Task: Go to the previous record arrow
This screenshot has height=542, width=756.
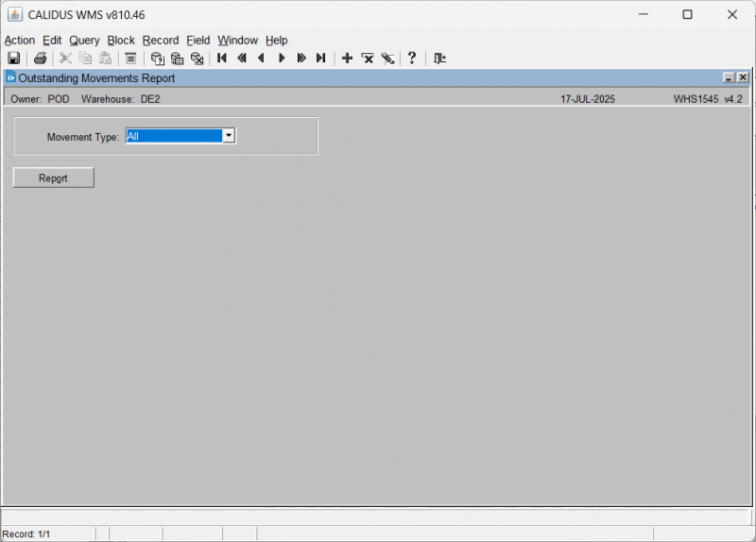Action: click(x=262, y=59)
